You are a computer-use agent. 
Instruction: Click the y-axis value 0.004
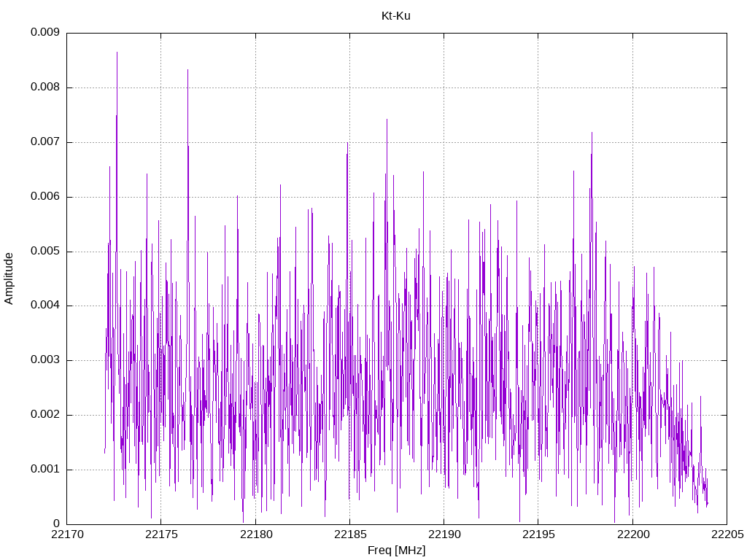[45, 306]
